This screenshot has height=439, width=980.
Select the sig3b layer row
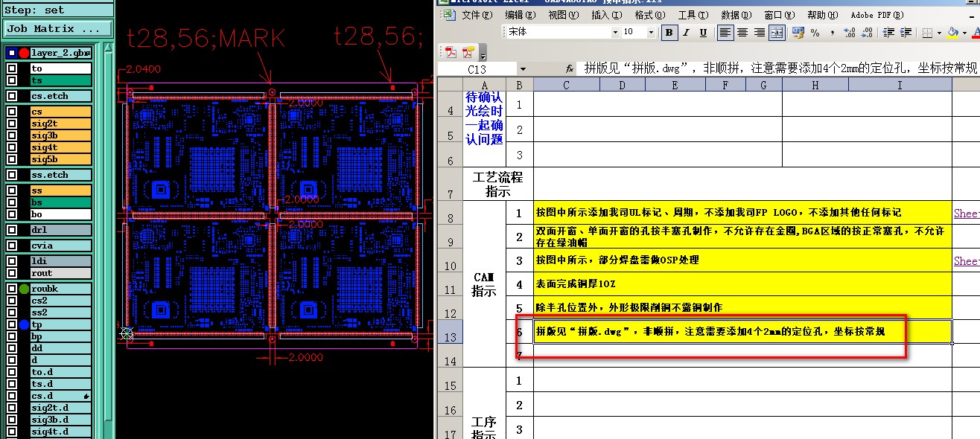click(60, 135)
